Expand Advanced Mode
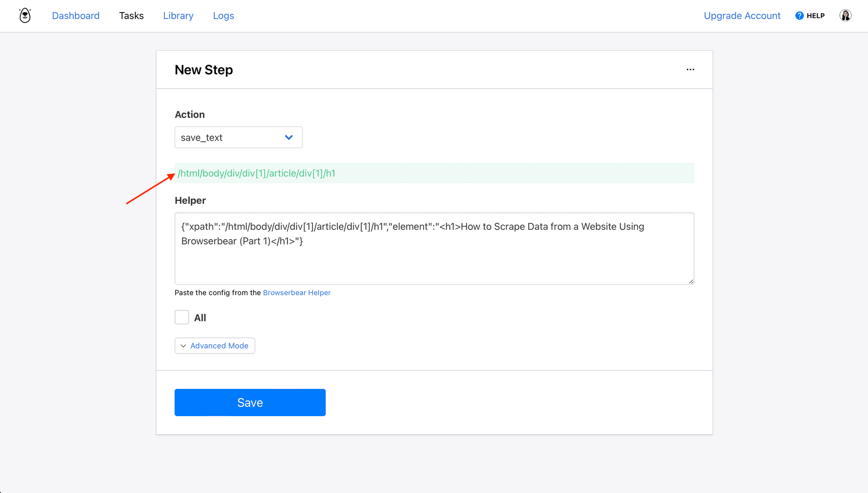Image resolution: width=868 pixels, height=493 pixels. (x=214, y=346)
